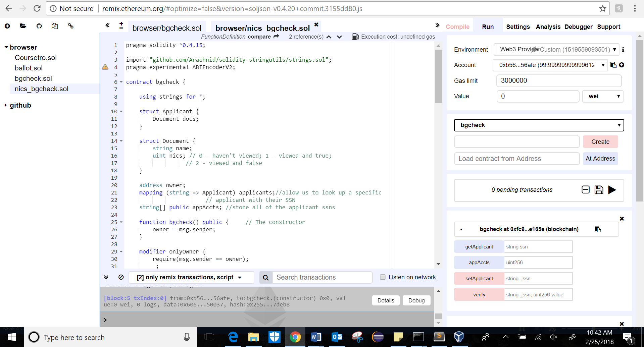Viewport: 644px width, 347px height.
Task: Switch to the Debugger tab
Action: (578, 27)
